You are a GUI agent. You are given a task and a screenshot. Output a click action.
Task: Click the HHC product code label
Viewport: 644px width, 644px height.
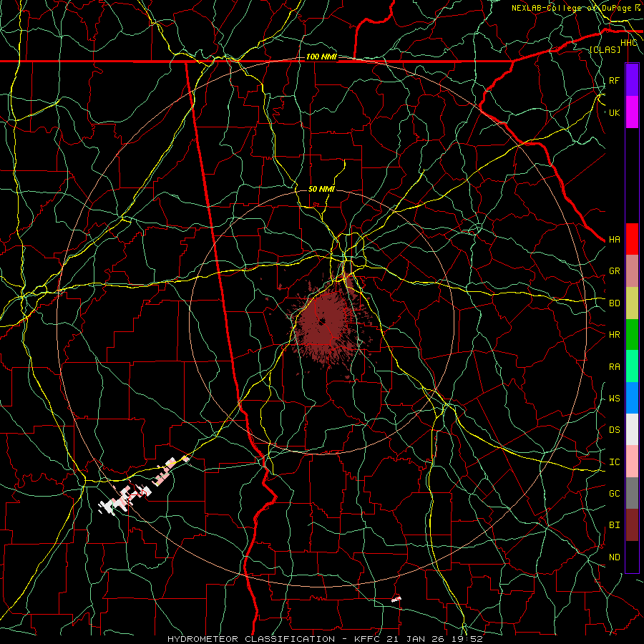[x=629, y=43]
